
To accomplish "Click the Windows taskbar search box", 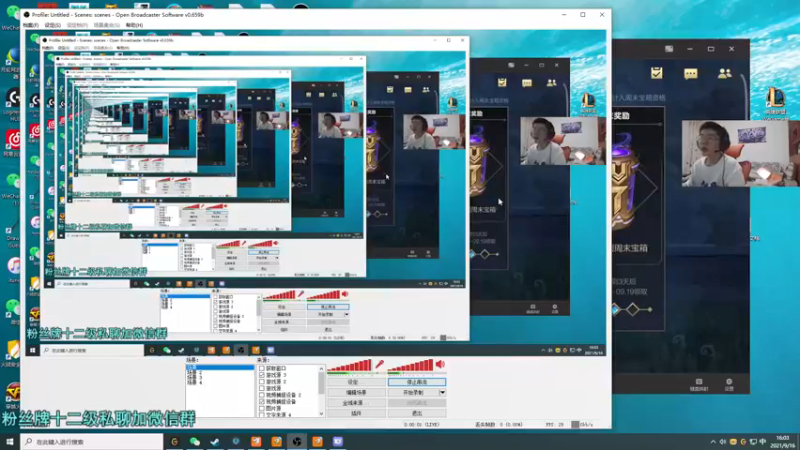I will (x=92, y=441).
